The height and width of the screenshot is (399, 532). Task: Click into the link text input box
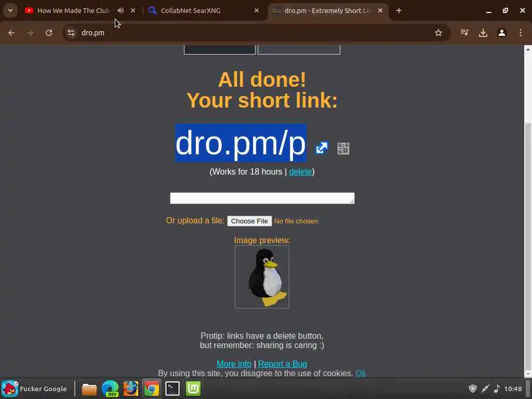pos(262,198)
